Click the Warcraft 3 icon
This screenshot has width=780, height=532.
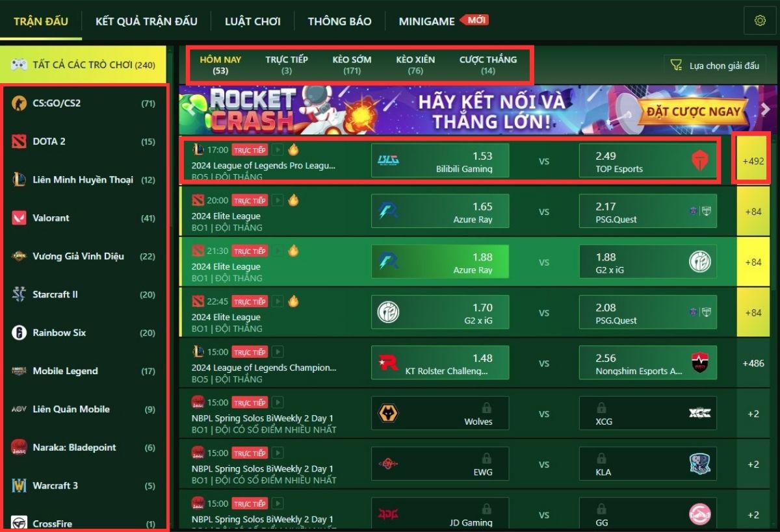[x=19, y=486]
